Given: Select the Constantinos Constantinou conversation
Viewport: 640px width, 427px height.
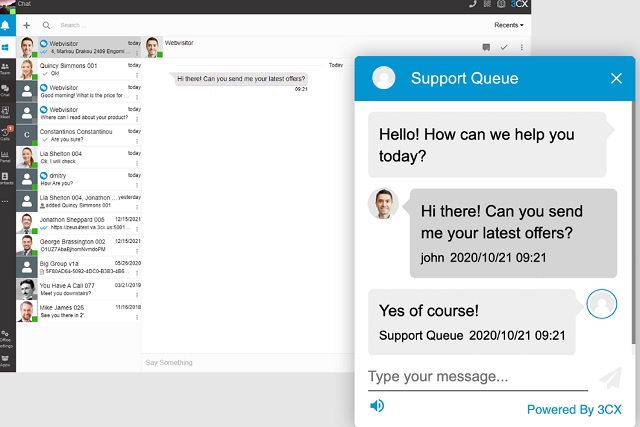Looking at the screenshot, I should [80, 135].
